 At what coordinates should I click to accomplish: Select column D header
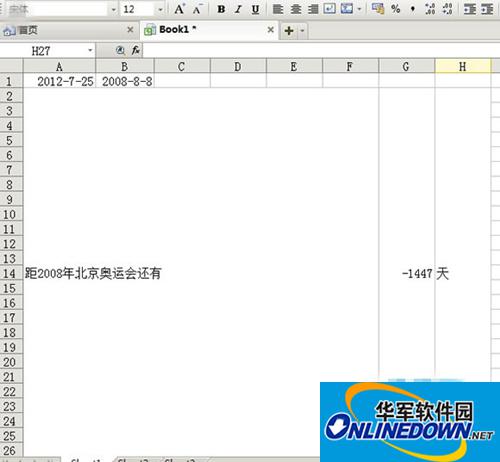(238, 67)
